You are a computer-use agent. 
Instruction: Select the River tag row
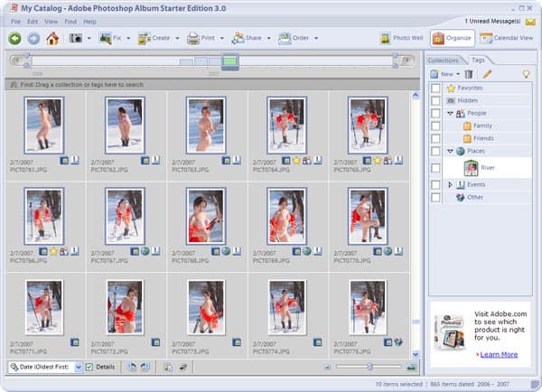[x=488, y=168]
